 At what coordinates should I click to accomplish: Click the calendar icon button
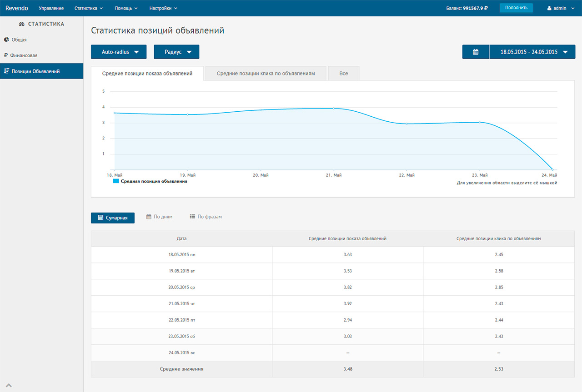(476, 52)
